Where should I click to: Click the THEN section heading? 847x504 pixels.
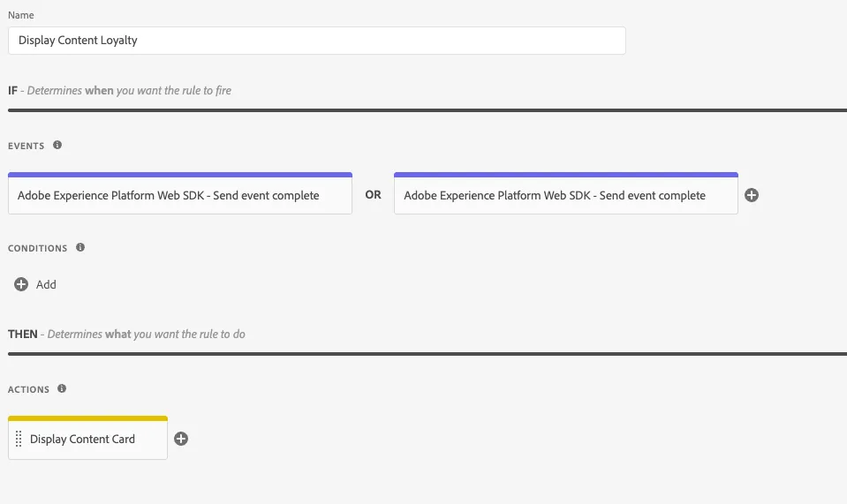coord(23,334)
